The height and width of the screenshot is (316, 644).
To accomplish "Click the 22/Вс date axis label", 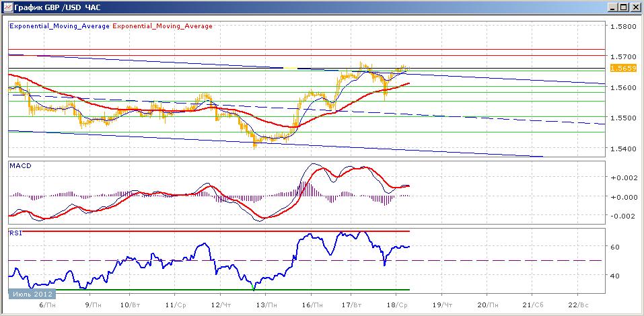I will (x=577, y=305).
